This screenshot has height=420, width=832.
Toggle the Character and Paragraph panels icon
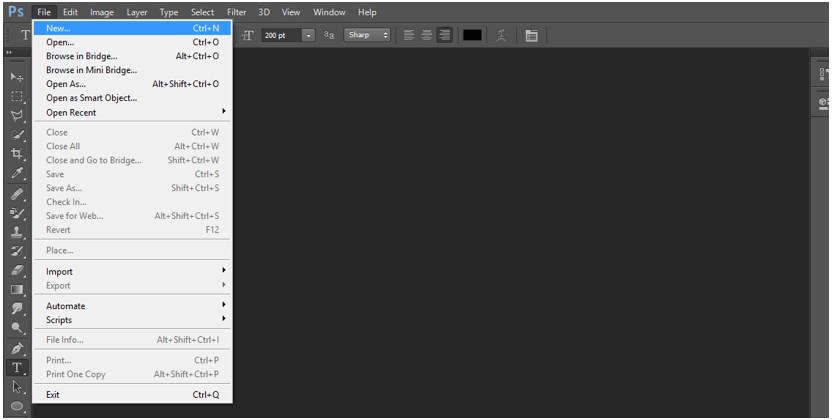click(531, 35)
